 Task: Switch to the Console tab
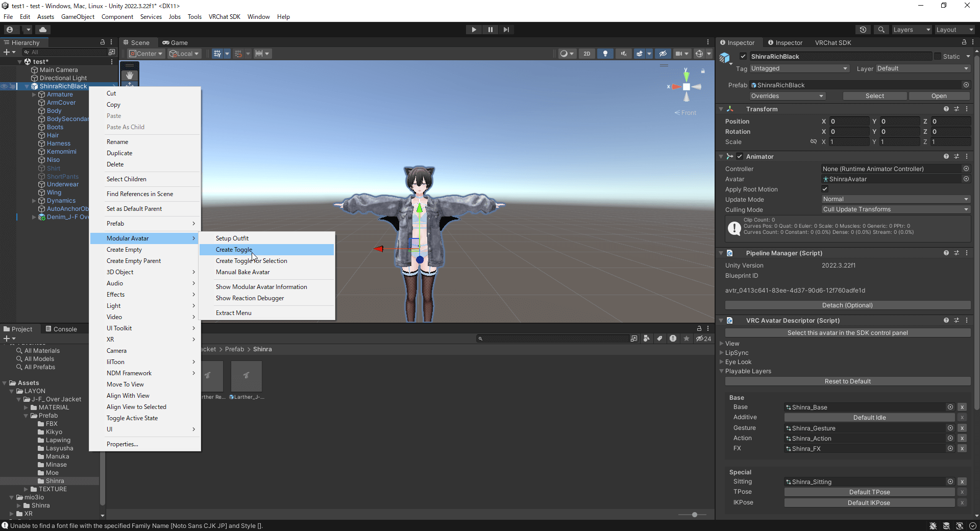[61, 329]
